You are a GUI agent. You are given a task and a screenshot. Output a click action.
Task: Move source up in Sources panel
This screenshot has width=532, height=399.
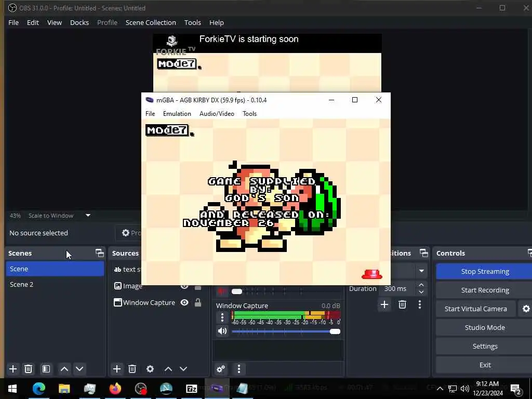click(168, 369)
